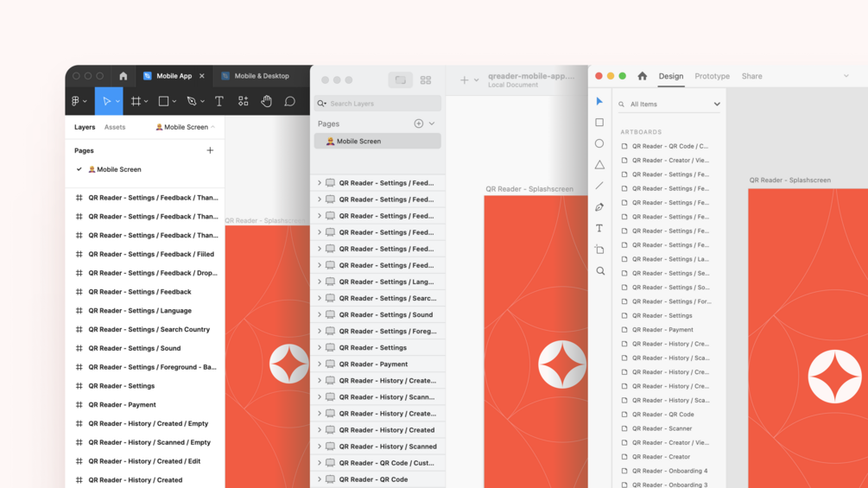The image size is (868, 488).
Task: Expand Sketch layer QR Reader - QR Code
Action: pos(320,479)
